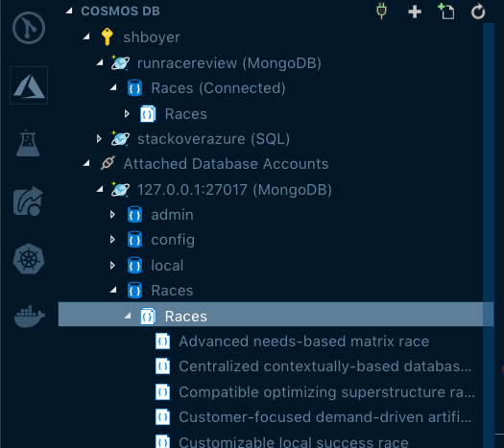Collapse the 127.0.0.1:27017 account node

point(100,190)
